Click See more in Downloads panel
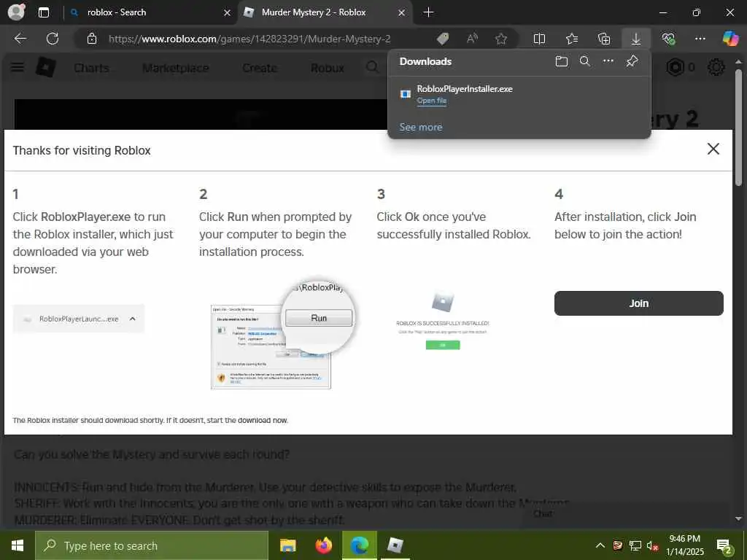The height and width of the screenshot is (560, 747). tap(421, 127)
